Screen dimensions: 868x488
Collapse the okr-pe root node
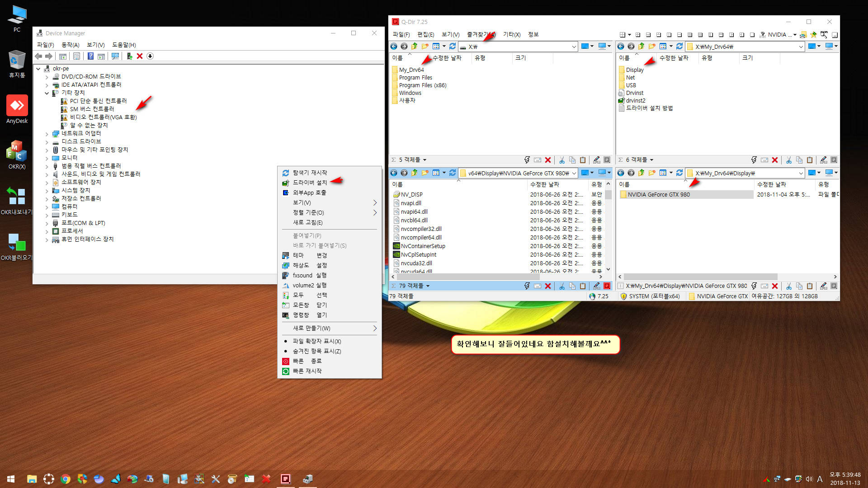pyautogui.click(x=38, y=69)
